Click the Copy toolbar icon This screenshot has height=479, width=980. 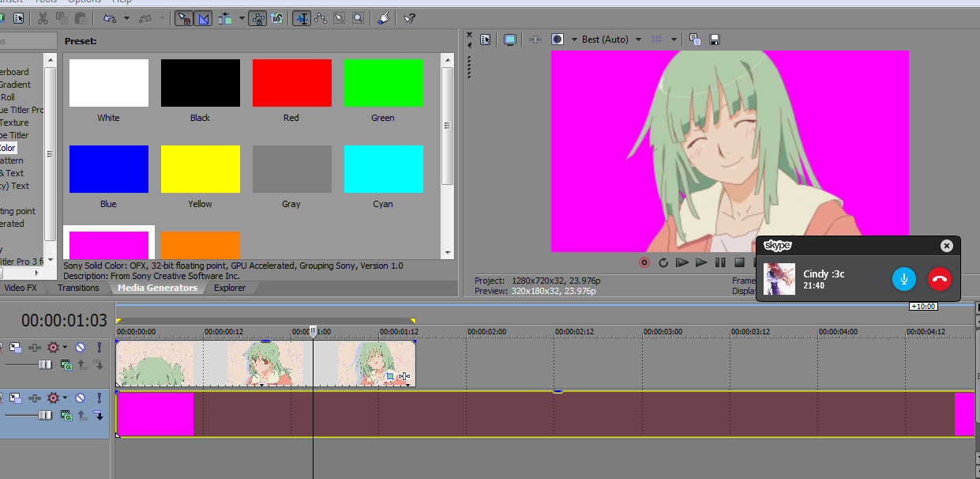point(62,17)
